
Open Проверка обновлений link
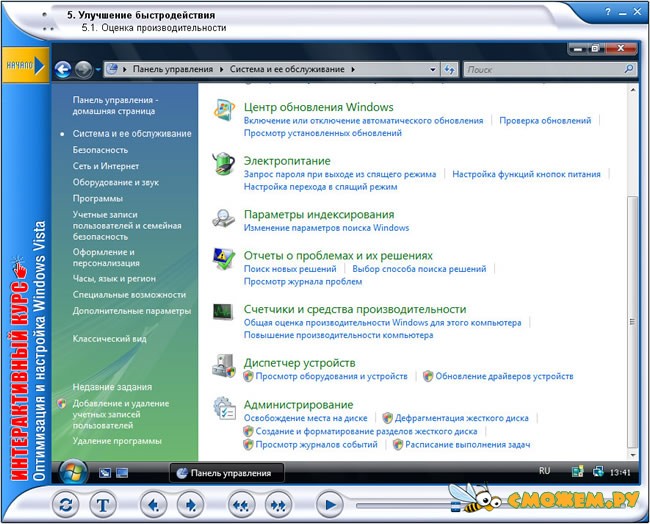tap(545, 121)
